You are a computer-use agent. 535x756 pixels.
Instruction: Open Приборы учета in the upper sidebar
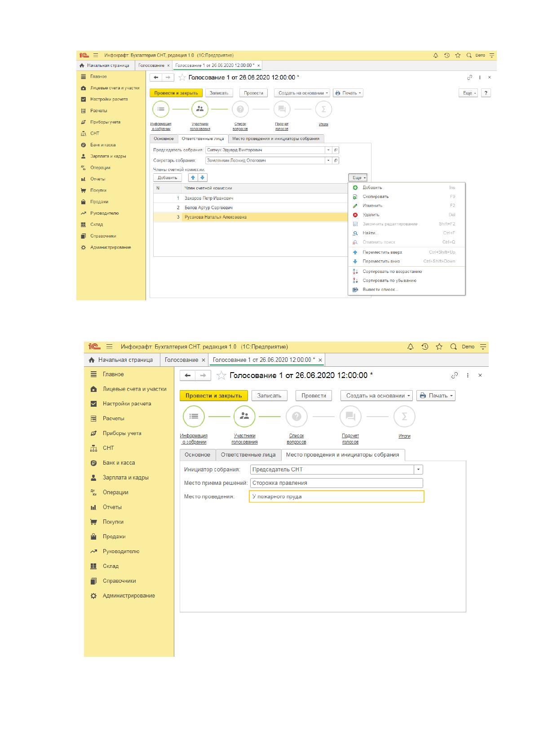click(105, 122)
